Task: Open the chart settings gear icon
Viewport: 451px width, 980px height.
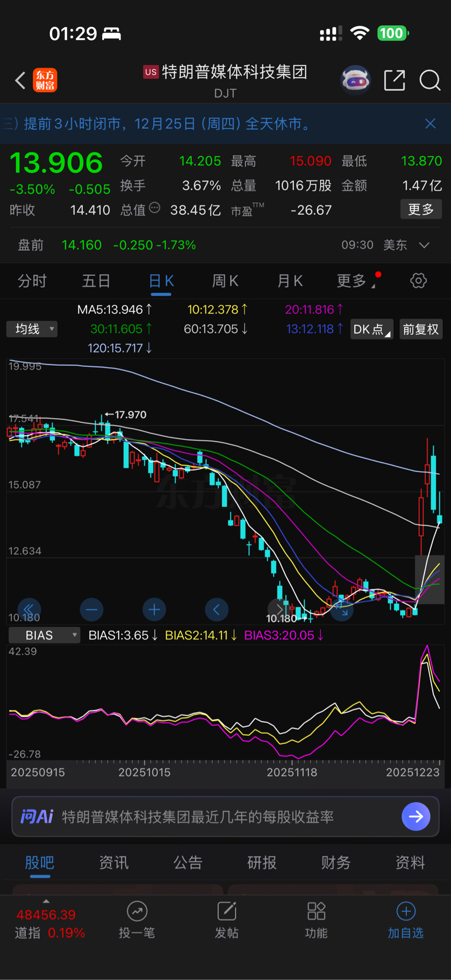Action: pos(418,281)
